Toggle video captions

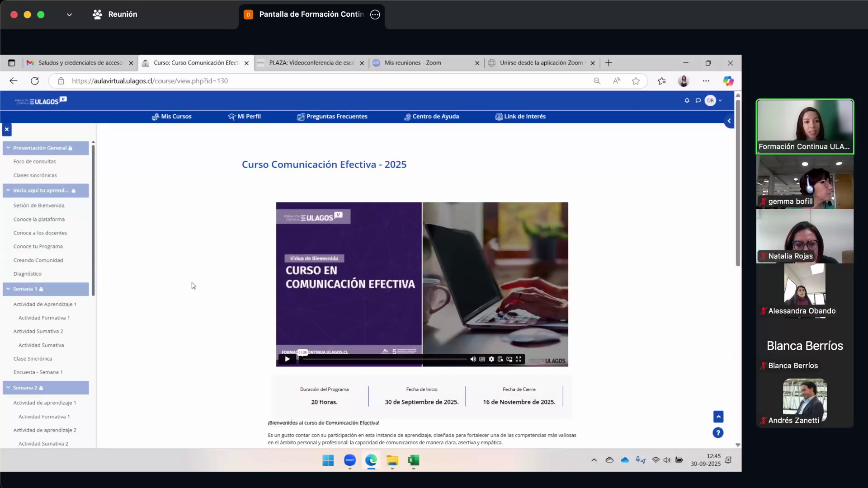click(482, 359)
